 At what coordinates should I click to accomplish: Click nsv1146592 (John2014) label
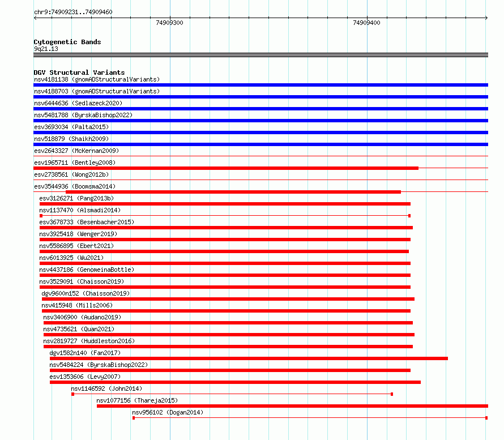[x=106, y=388]
